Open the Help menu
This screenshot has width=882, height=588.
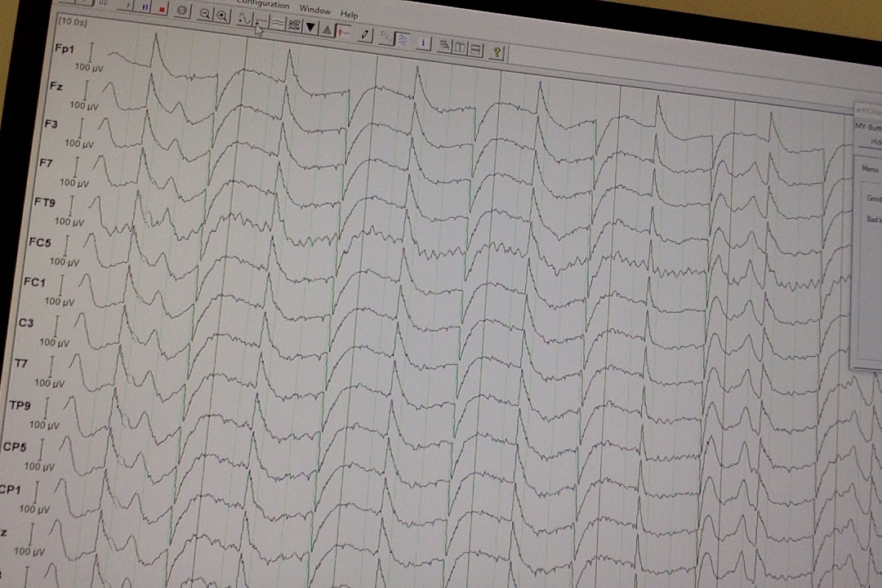(350, 15)
